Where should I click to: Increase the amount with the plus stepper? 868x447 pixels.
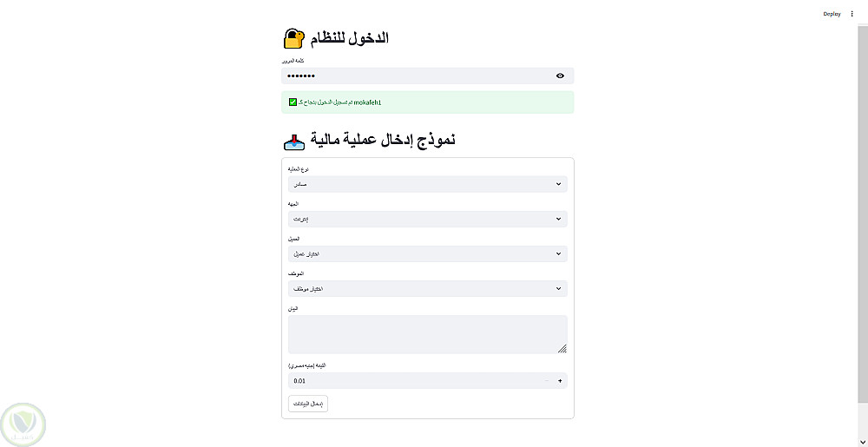pos(560,380)
